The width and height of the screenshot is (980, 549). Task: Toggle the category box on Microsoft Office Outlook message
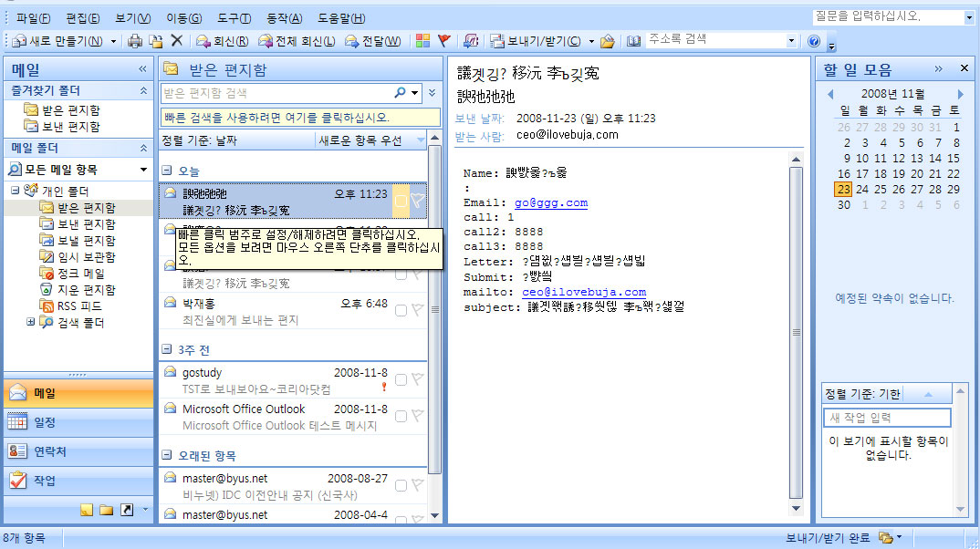click(401, 416)
